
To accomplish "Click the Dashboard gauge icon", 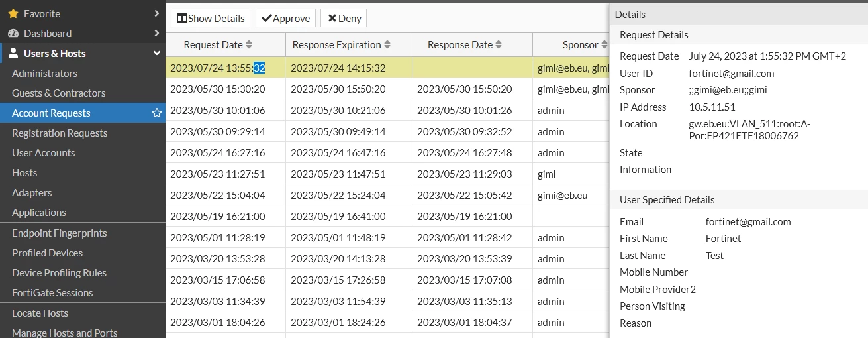I will (13, 33).
